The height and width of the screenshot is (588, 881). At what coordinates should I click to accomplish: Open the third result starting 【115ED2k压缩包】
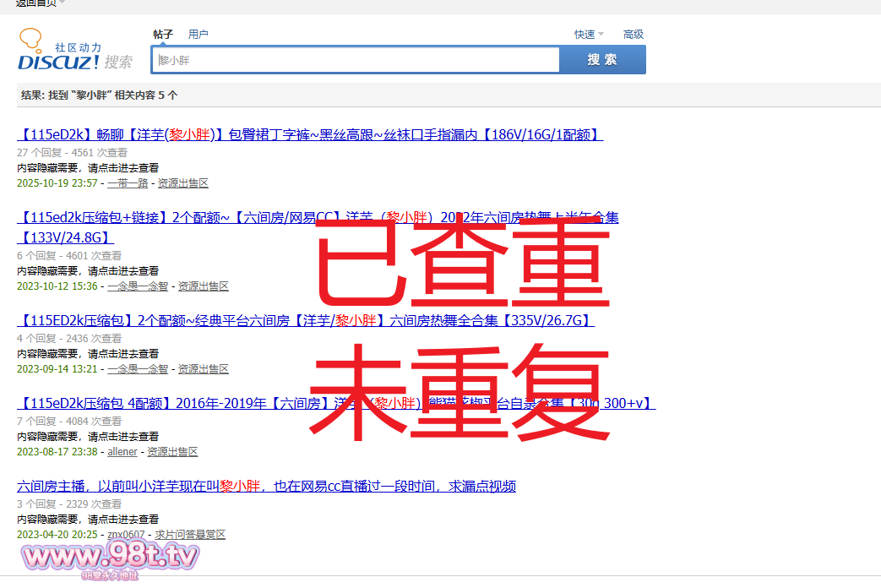(x=306, y=320)
